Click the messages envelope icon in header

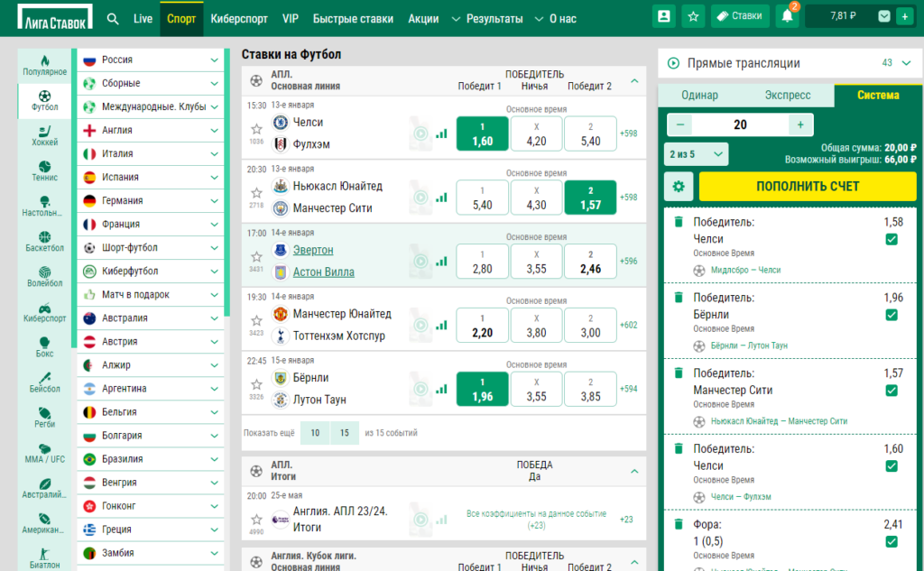pyautogui.click(x=884, y=16)
